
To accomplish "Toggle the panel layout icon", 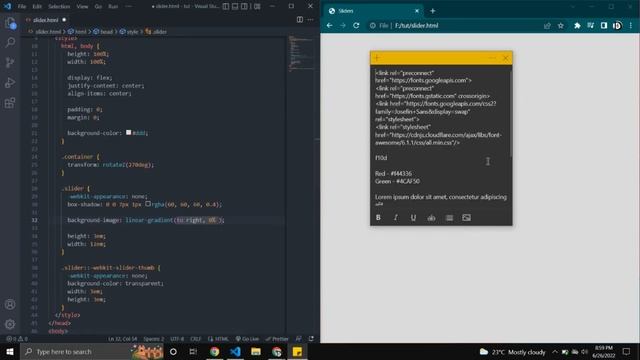I will 235,6.
